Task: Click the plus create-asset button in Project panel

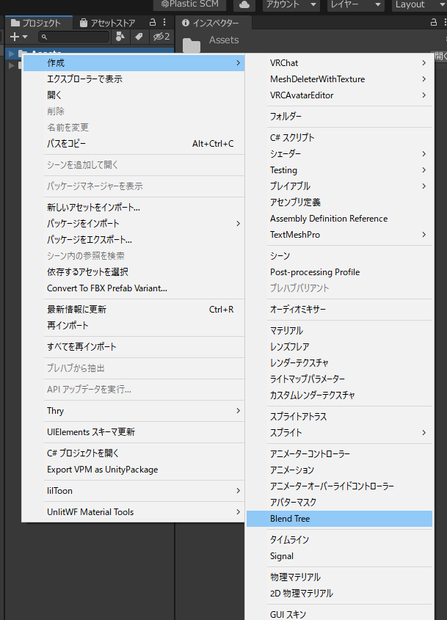Action: pyautogui.click(x=15, y=37)
